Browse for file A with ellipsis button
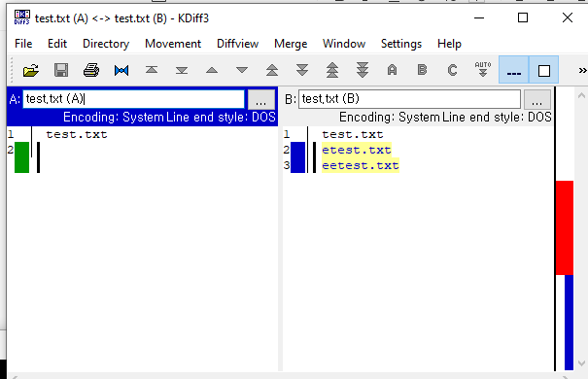Screen dimensions: 588x379 [x=261, y=99]
